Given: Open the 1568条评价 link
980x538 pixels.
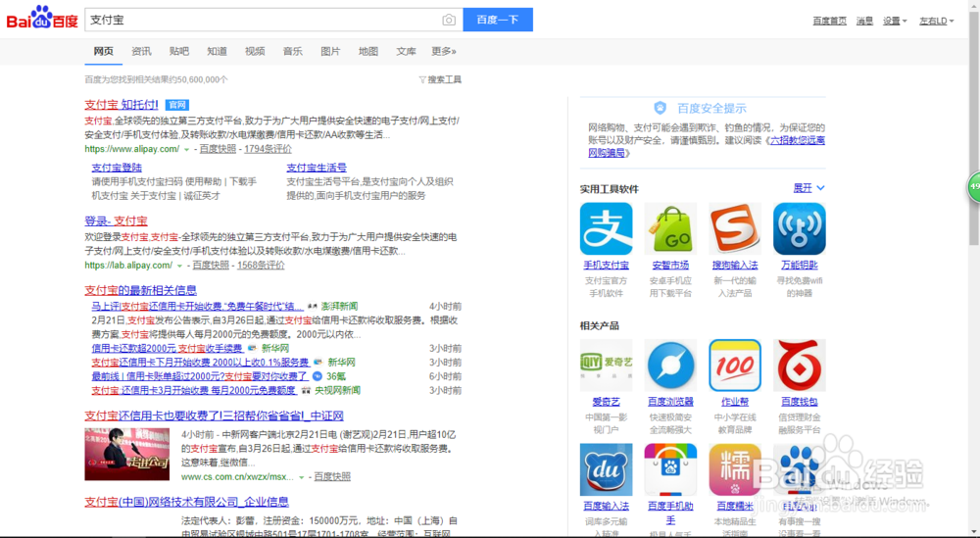Looking at the screenshot, I should tap(261, 266).
